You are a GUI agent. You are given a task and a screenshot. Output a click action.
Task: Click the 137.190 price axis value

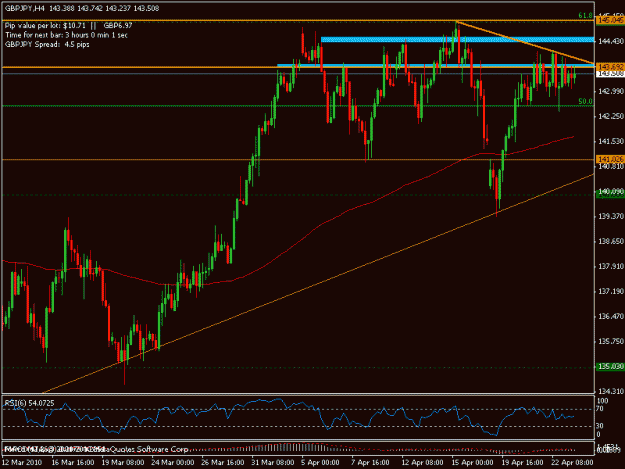(610, 291)
